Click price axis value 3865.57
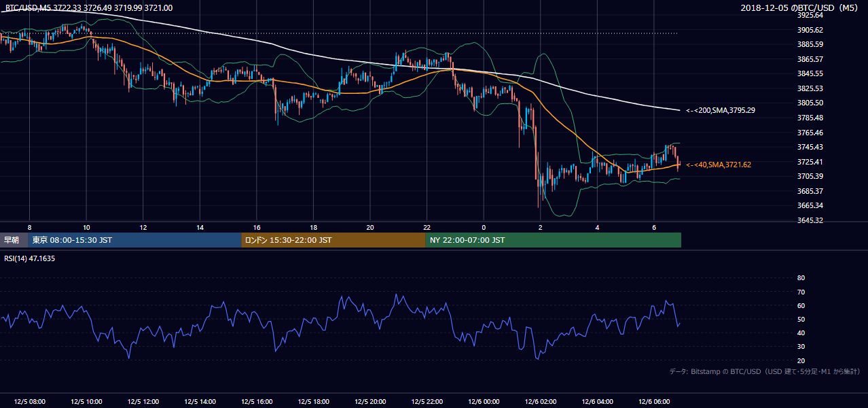This screenshot has height=408, width=868. click(809, 59)
